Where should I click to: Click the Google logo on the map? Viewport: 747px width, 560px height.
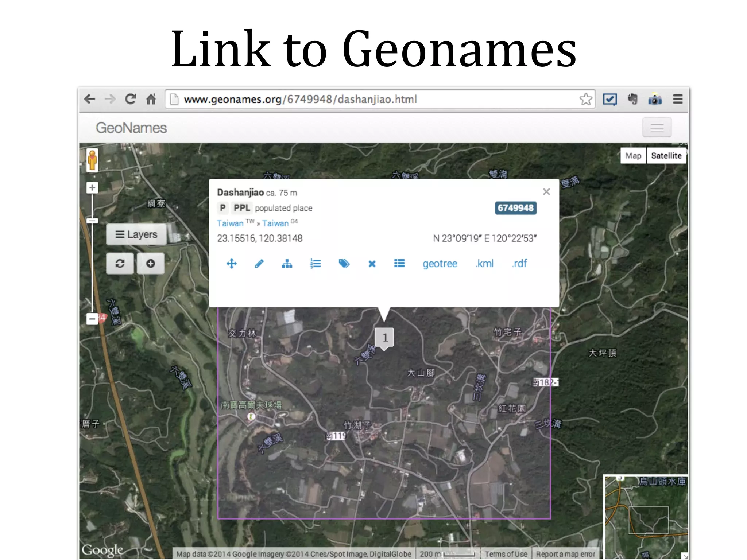tap(102, 550)
